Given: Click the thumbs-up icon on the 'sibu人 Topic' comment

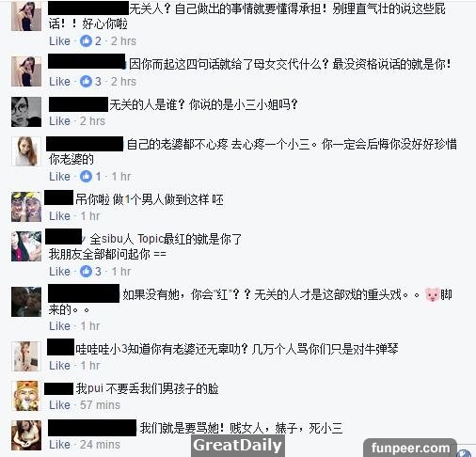Looking at the screenshot, I should tap(86, 272).
